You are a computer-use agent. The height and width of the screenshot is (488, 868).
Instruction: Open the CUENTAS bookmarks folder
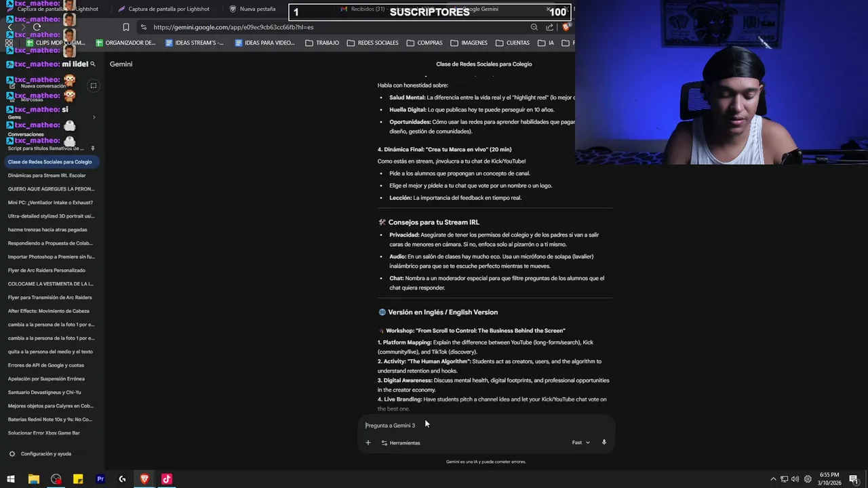coord(513,43)
